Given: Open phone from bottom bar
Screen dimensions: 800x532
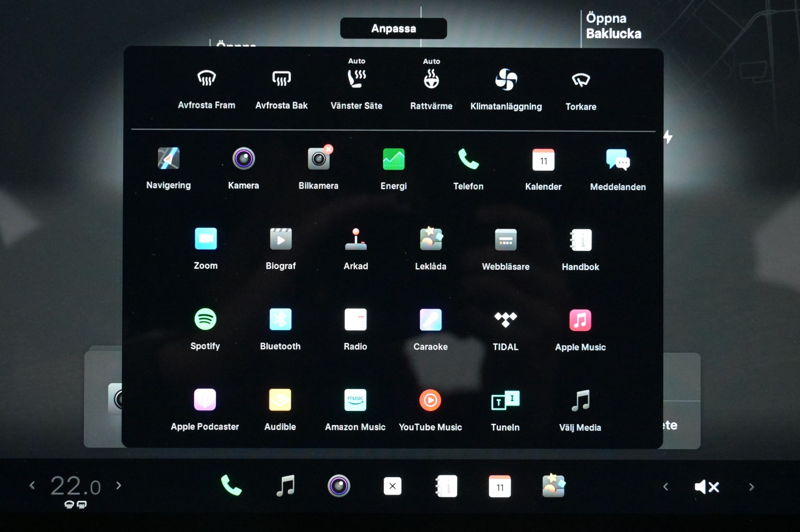Looking at the screenshot, I should pyautogui.click(x=231, y=486).
